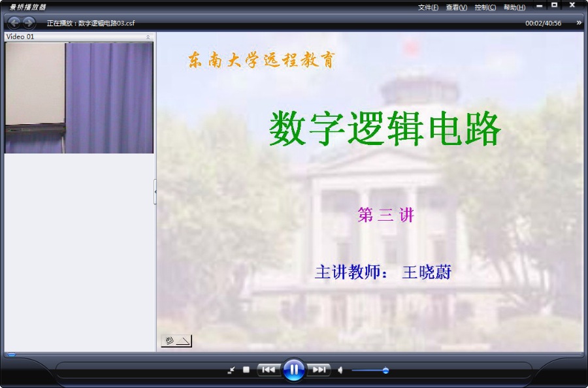Click the 00:02/40:56 time display

[x=543, y=24]
